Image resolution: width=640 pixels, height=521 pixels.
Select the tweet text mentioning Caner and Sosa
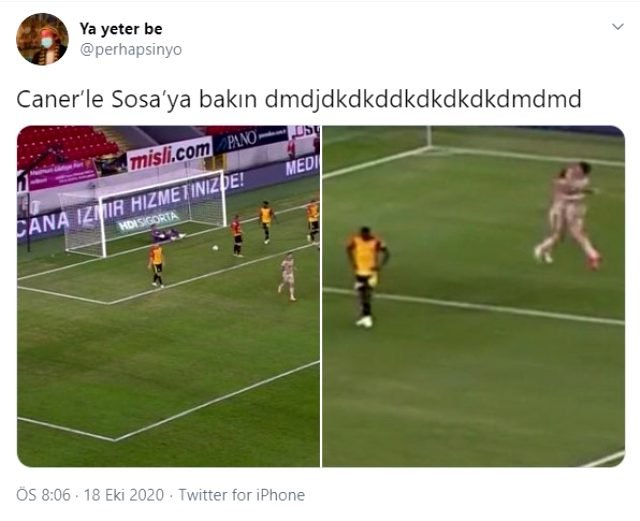(299, 99)
